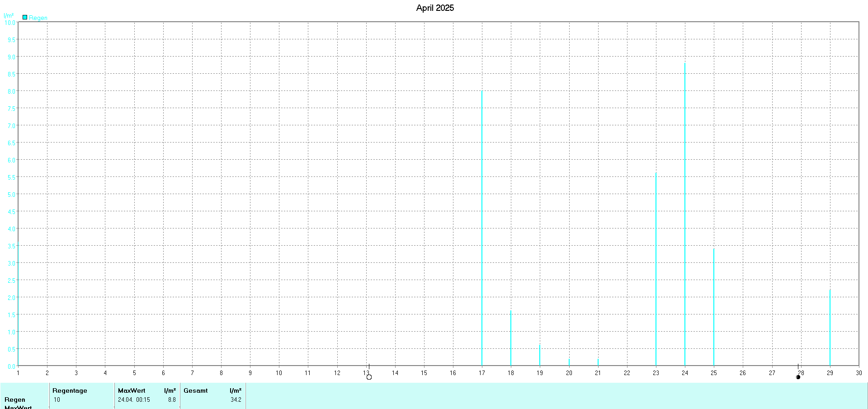Click the y-axis label '5.0'
868x409 pixels.
click(11, 195)
